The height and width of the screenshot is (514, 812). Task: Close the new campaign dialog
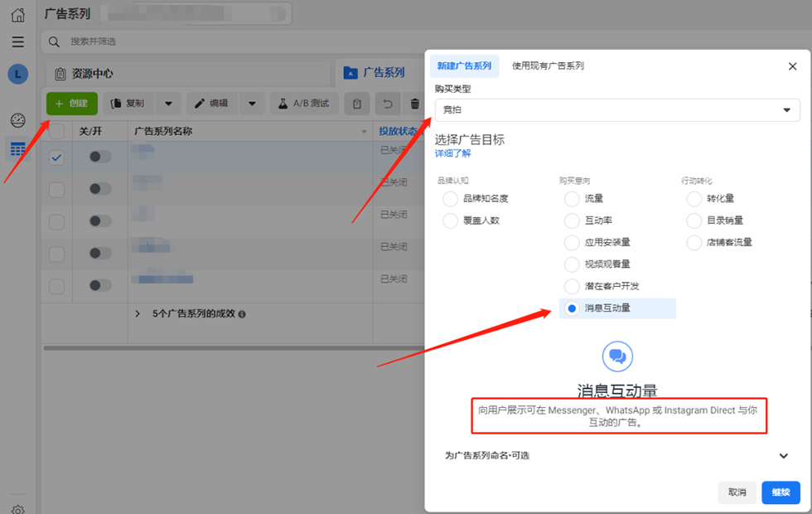(791, 66)
